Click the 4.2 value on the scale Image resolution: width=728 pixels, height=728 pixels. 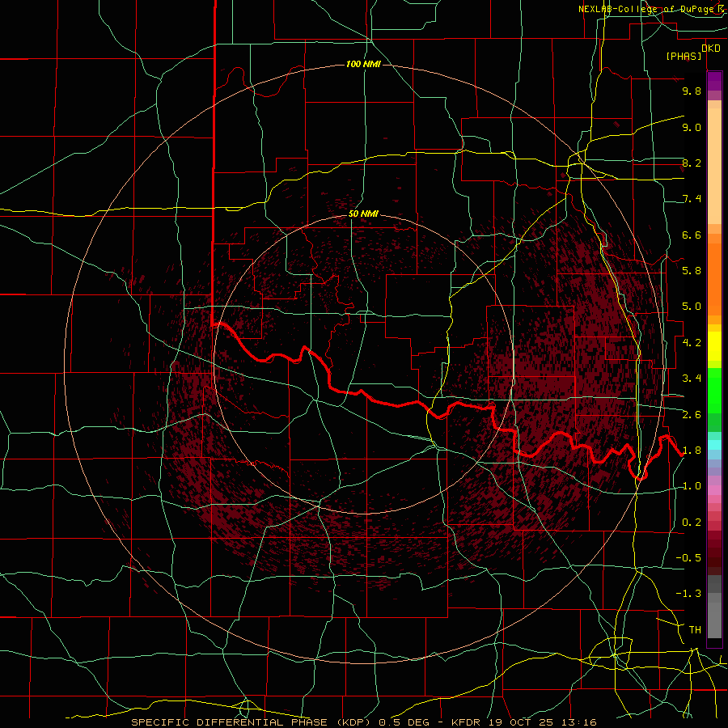692,343
